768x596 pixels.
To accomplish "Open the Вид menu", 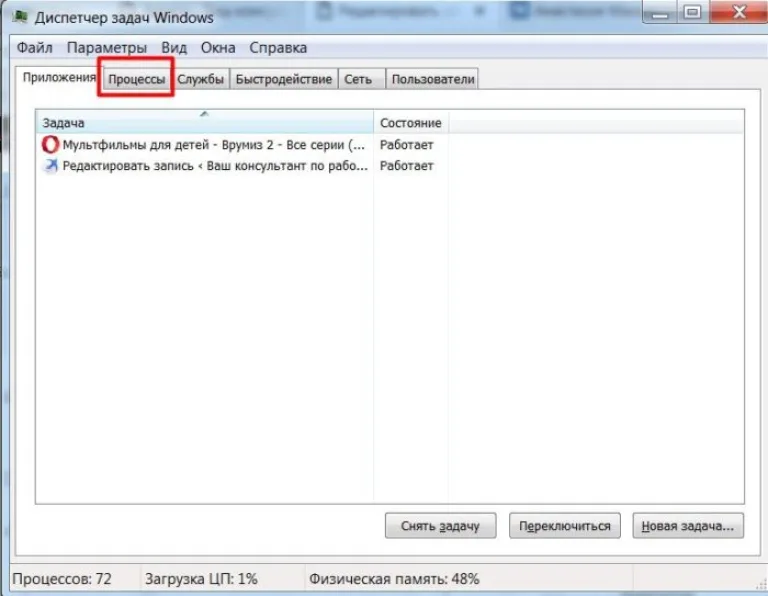I will tap(174, 48).
